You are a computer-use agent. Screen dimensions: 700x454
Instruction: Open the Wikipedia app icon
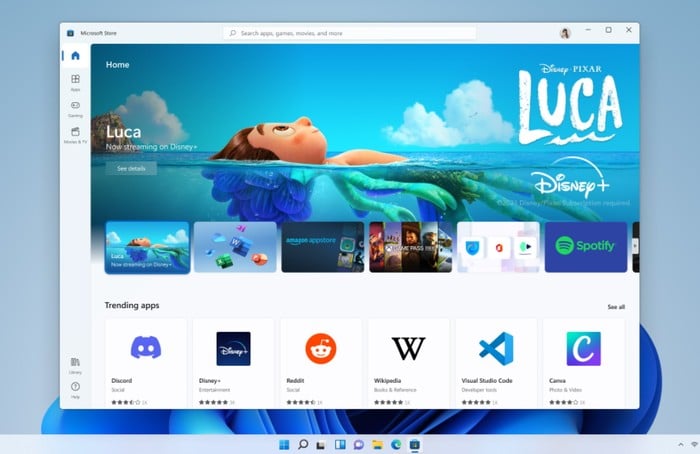tap(408, 349)
